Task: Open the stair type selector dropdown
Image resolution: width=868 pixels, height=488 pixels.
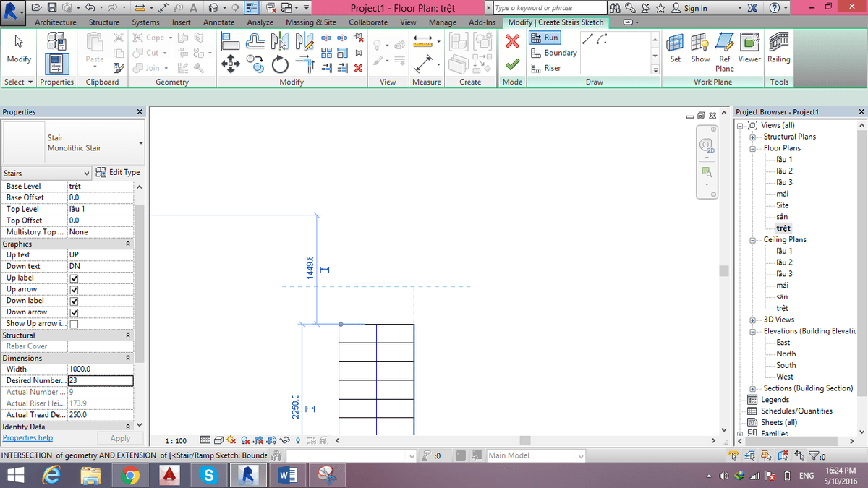Action: click(x=140, y=142)
